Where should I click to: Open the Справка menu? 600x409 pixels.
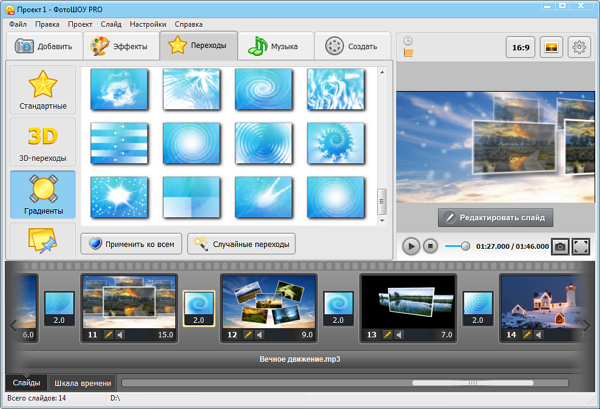point(188,24)
